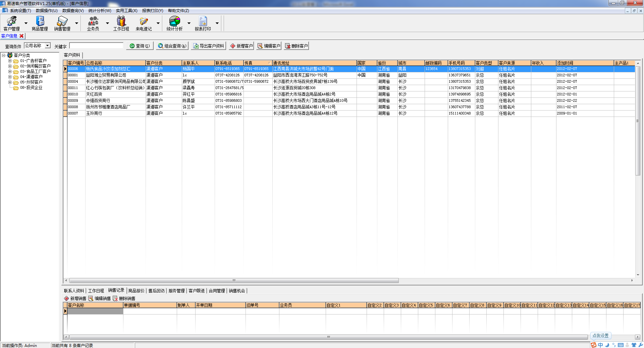Screen dimensions: 644x348
Task: Toggle Sogou Chinese/English punctuation icon
Action: [x=614, y=345]
